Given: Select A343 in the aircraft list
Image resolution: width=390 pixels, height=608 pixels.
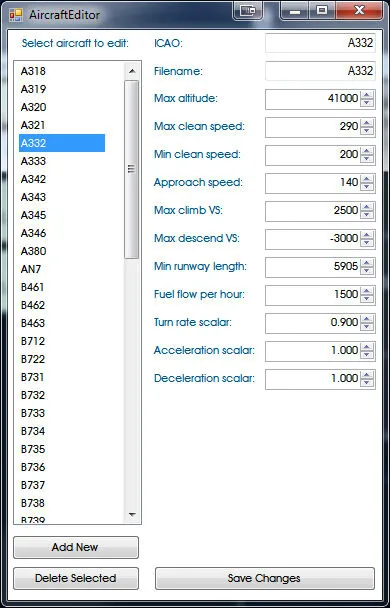Looking at the screenshot, I should pyautogui.click(x=62, y=197).
